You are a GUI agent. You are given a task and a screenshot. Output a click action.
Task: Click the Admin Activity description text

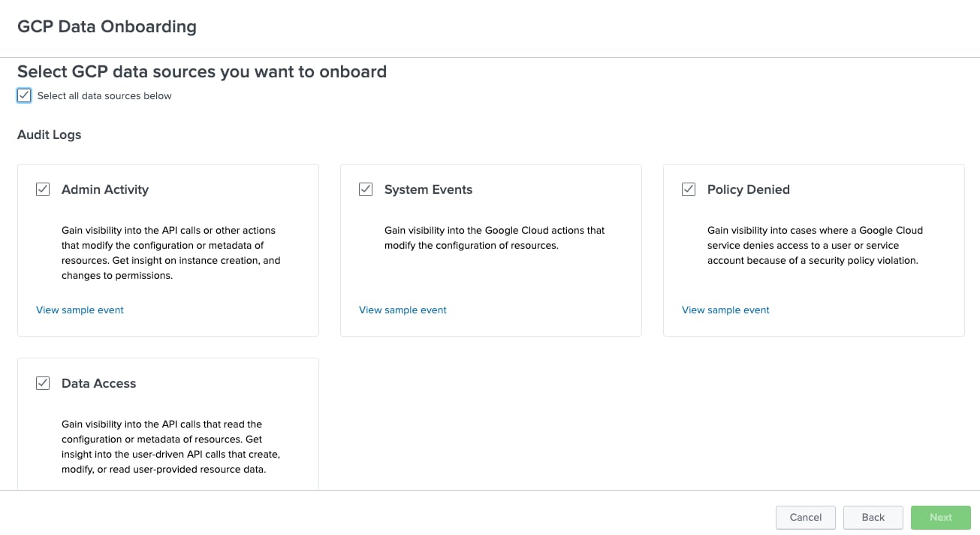171,252
